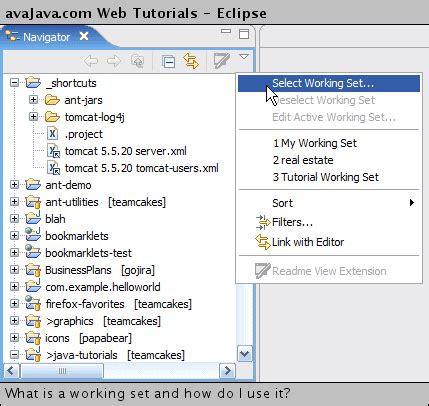Expand the icons [papabear] project
Image resolution: width=429 pixels, height=406 pixels.
coord(14,337)
